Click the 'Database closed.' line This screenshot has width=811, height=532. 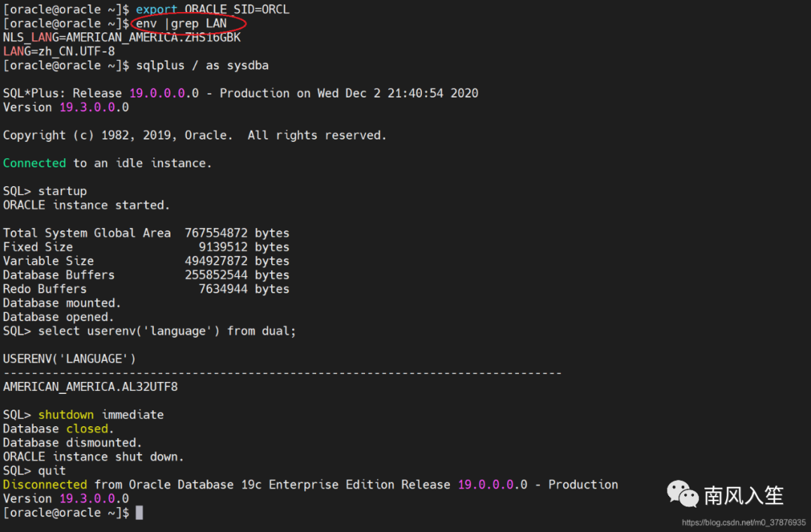59,428
